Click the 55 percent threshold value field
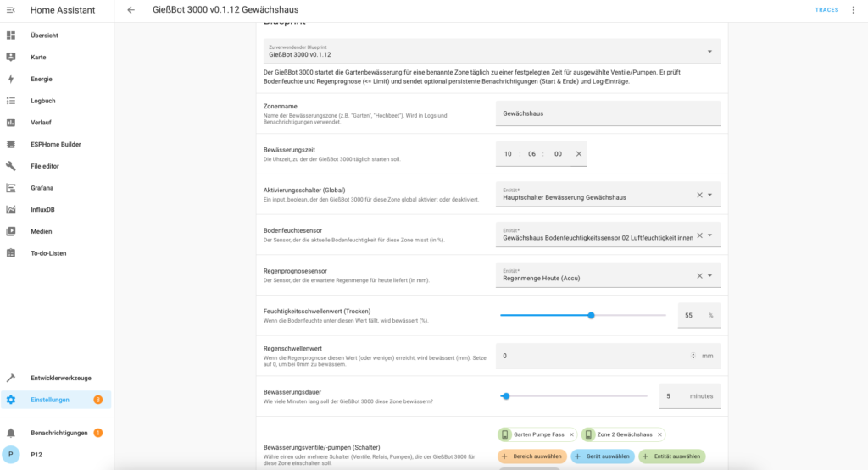868x470 pixels. coord(699,315)
